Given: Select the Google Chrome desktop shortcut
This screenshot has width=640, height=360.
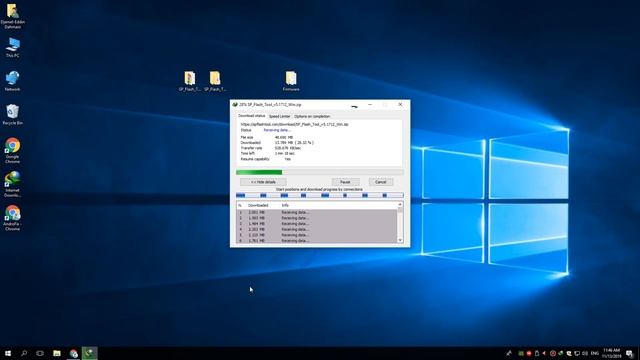Looking at the screenshot, I should [x=13, y=150].
